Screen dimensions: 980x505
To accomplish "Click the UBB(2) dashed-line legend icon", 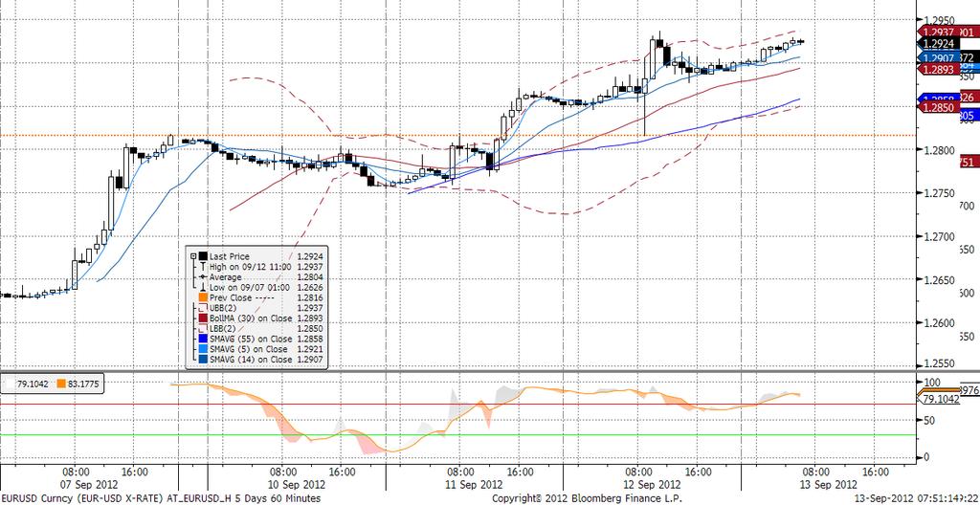I will point(203,308).
